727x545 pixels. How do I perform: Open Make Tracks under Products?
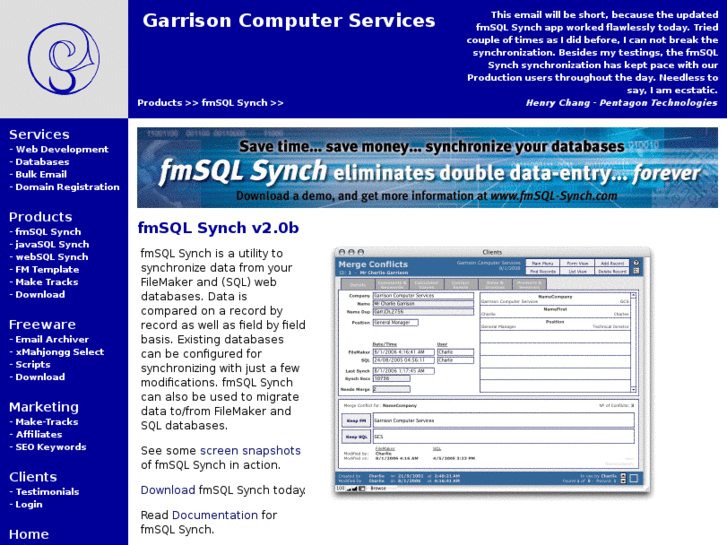[47, 282]
